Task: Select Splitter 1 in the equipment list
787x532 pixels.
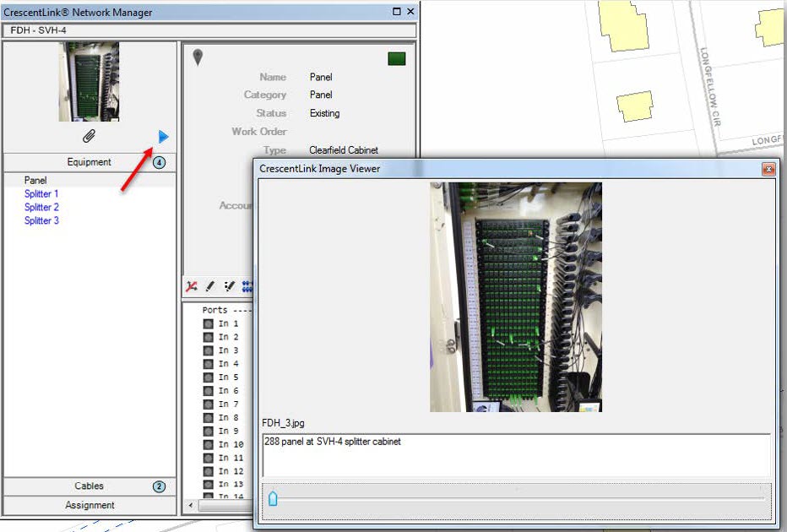Action: [41, 193]
